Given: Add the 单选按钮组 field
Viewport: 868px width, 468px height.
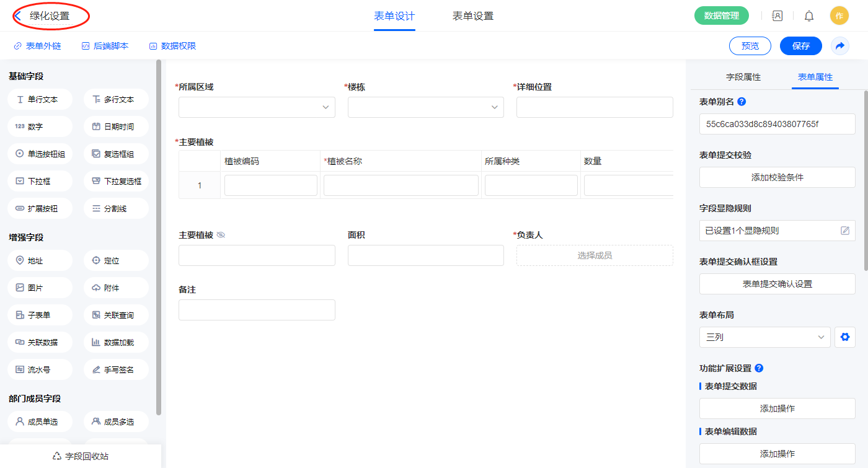Looking at the screenshot, I should point(40,154).
